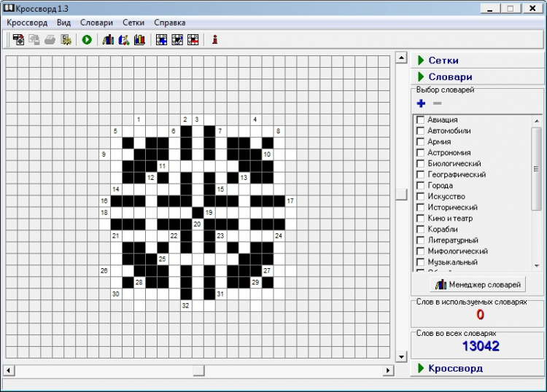Open the Сетки menu in menu bar
This screenshot has height=392, width=547.
coord(133,23)
